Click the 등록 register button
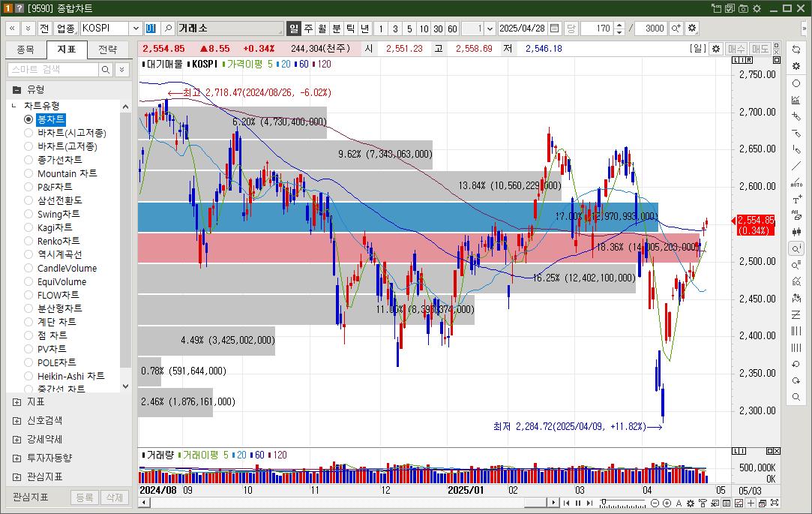This screenshot has width=812, height=514. pyautogui.click(x=85, y=497)
